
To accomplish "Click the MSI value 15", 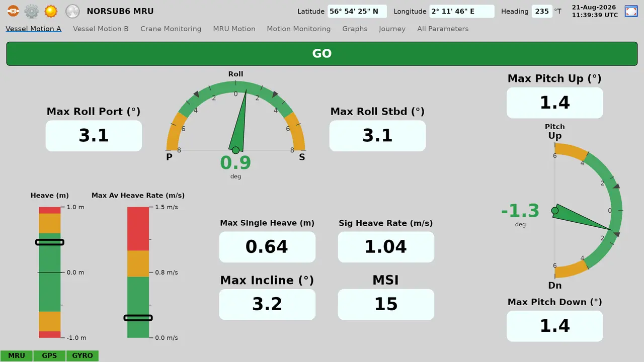I will click(x=386, y=304).
